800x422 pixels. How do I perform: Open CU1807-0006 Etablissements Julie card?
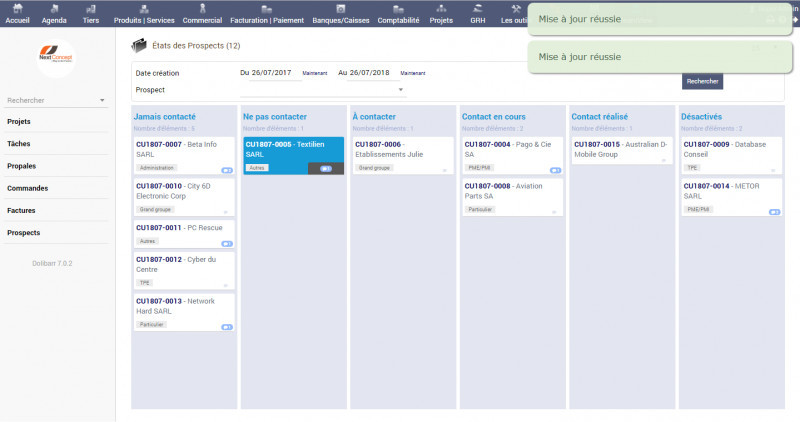pyautogui.click(x=403, y=155)
